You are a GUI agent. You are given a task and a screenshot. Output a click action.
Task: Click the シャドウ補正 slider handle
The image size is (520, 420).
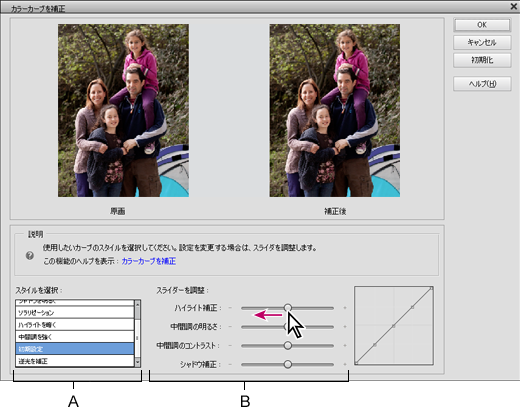coord(288,364)
